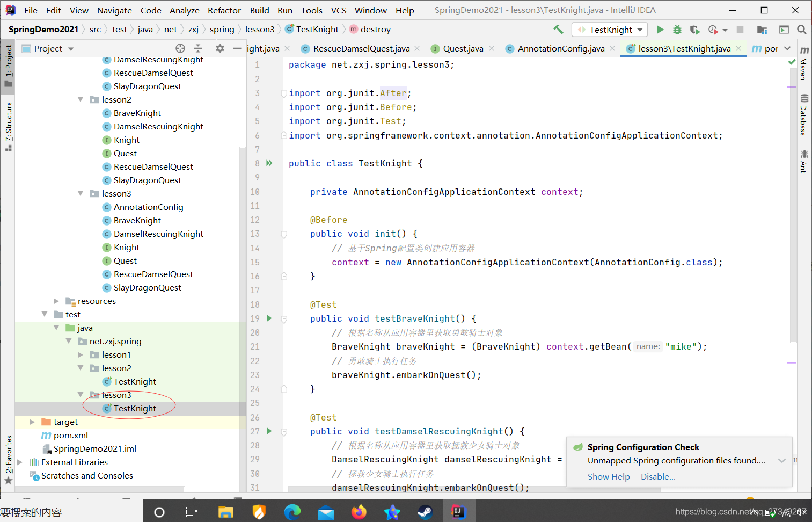This screenshot has height=522, width=812.
Task: Switch to AnnotationConfig.java tab
Action: pos(561,48)
